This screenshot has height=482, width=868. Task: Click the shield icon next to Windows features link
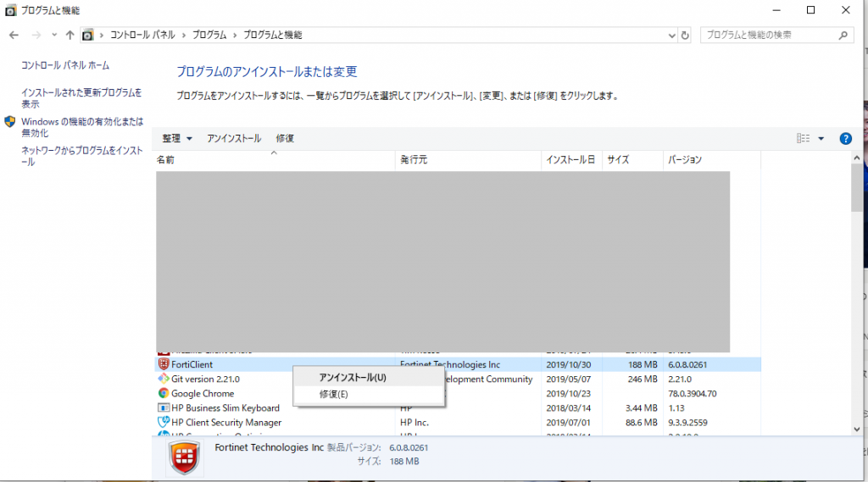(x=10, y=121)
